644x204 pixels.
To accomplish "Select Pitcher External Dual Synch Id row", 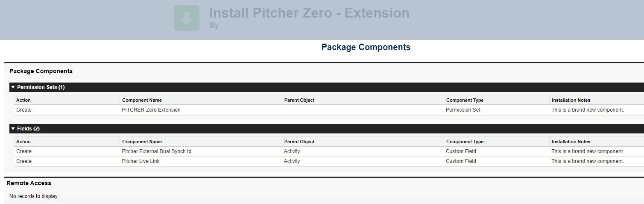I will [x=156, y=151].
